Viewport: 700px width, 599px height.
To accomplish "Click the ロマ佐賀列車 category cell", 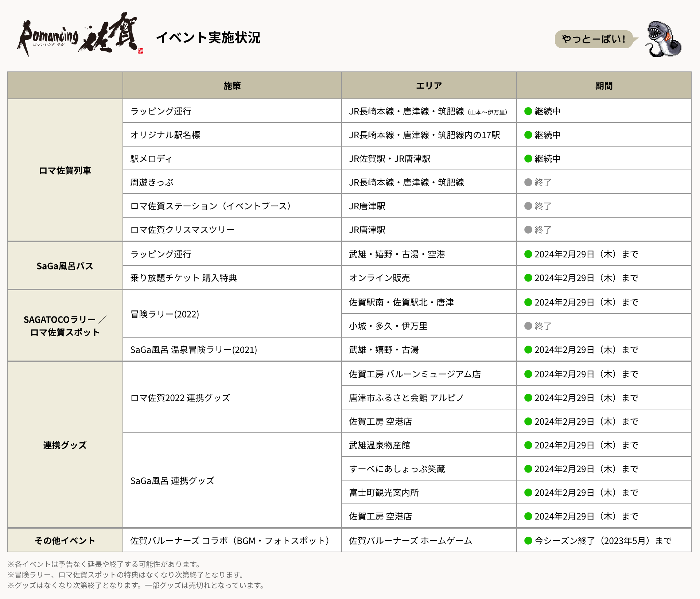I will 65,170.
